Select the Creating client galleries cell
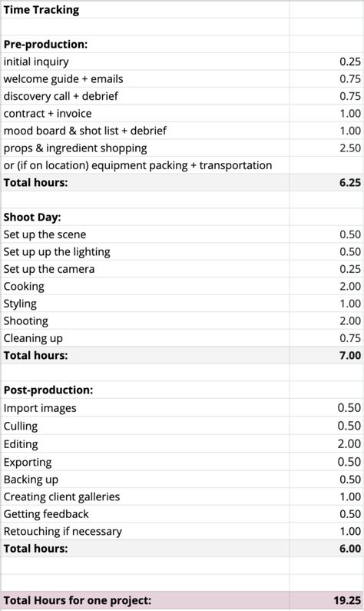 (x=145, y=496)
